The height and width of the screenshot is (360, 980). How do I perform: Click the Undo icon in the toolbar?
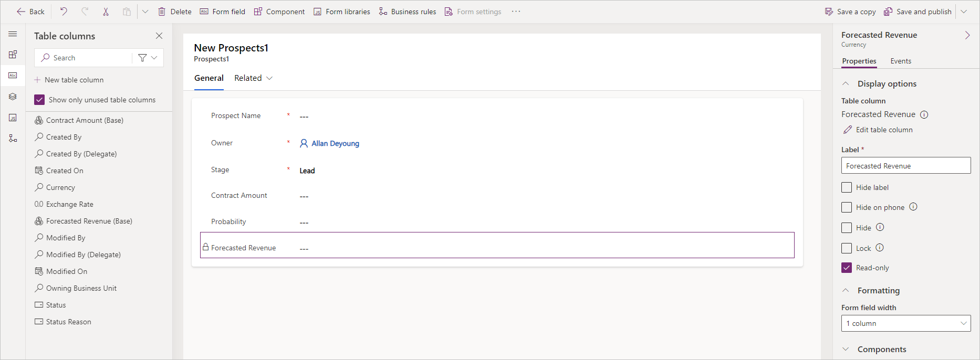click(64, 12)
